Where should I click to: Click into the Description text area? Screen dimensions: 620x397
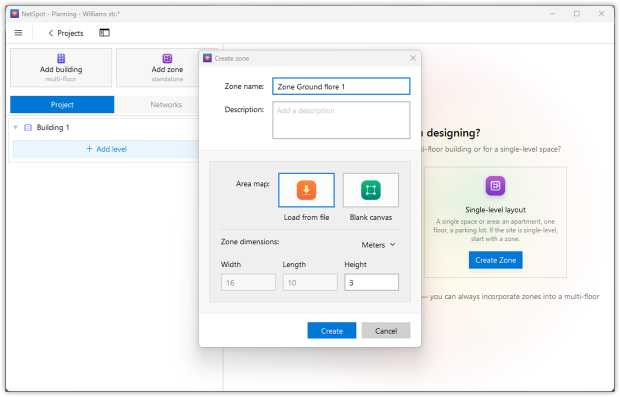341,120
